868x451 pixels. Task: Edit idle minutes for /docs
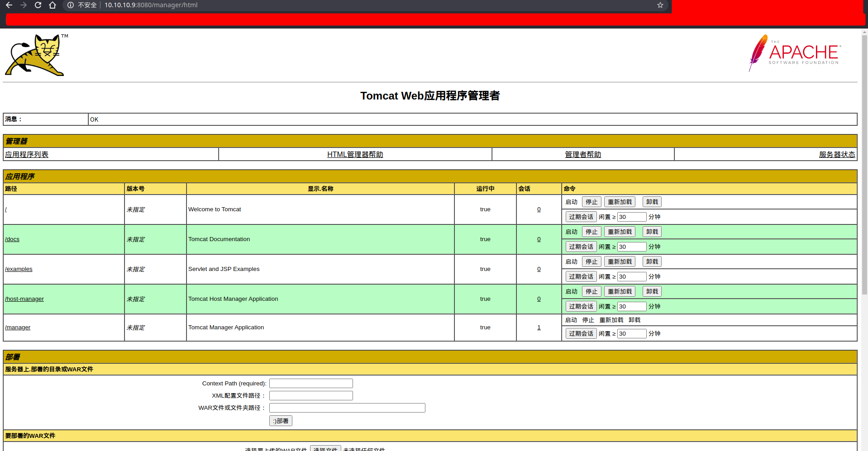(632, 247)
